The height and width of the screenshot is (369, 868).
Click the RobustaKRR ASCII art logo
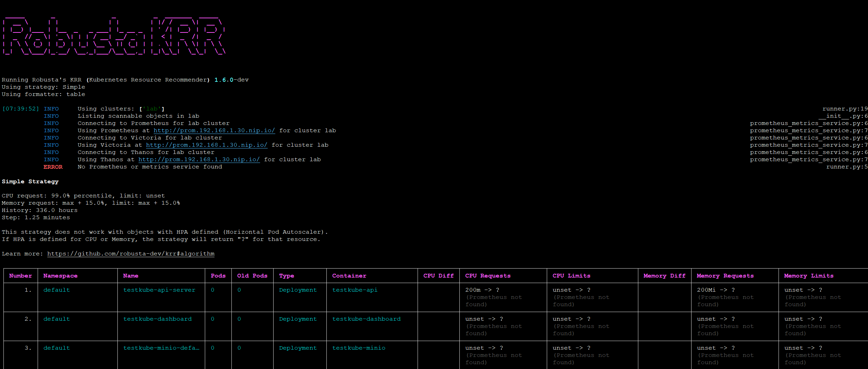(114, 36)
